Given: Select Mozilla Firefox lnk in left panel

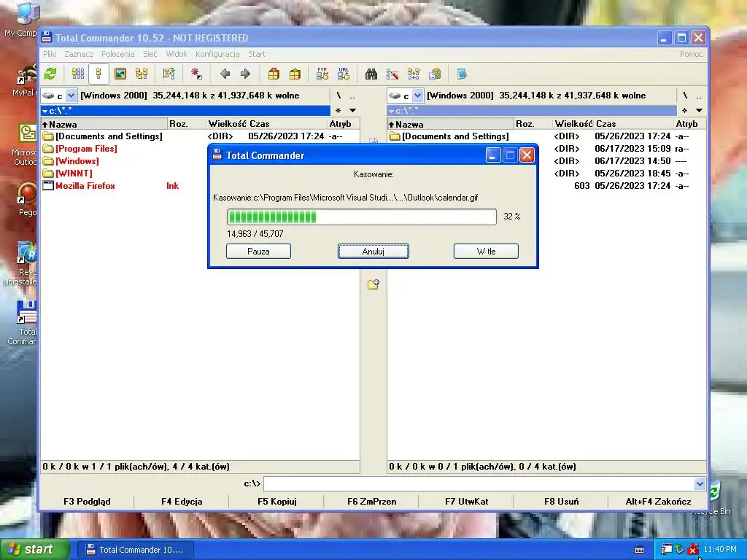Looking at the screenshot, I should [x=85, y=186].
